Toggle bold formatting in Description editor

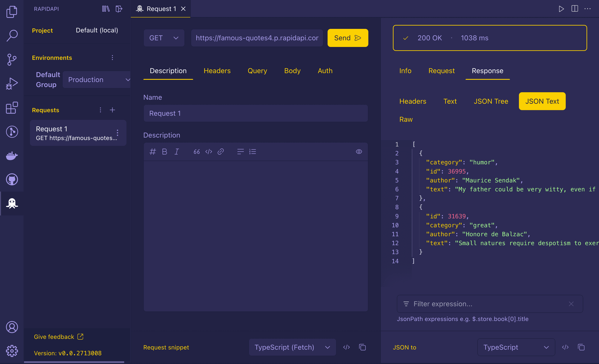click(166, 151)
